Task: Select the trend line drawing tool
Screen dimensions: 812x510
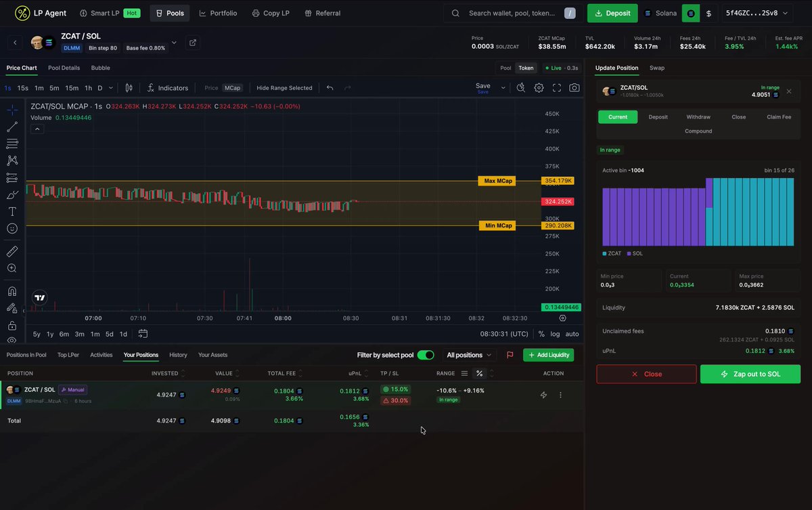Action: pyautogui.click(x=12, y=127)
